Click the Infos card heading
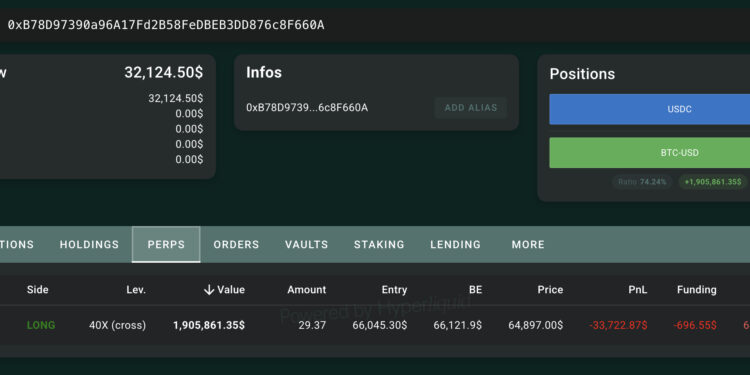 (x=264, y=73)
